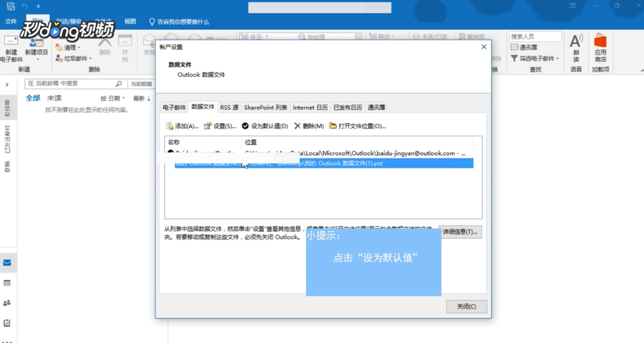
Task: Open the Tasks module icon in the sidebar
Action: tap(7, 323)
